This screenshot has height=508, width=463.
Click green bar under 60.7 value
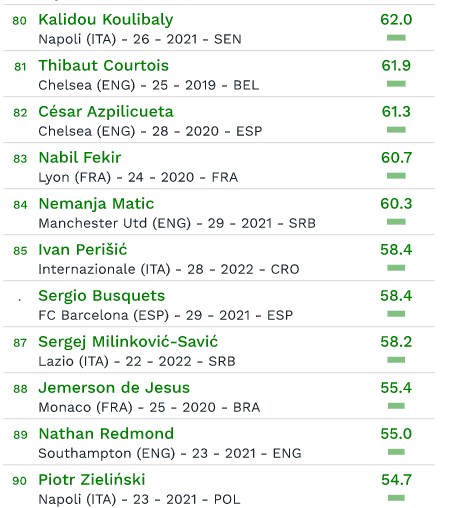tap(396, 176)
